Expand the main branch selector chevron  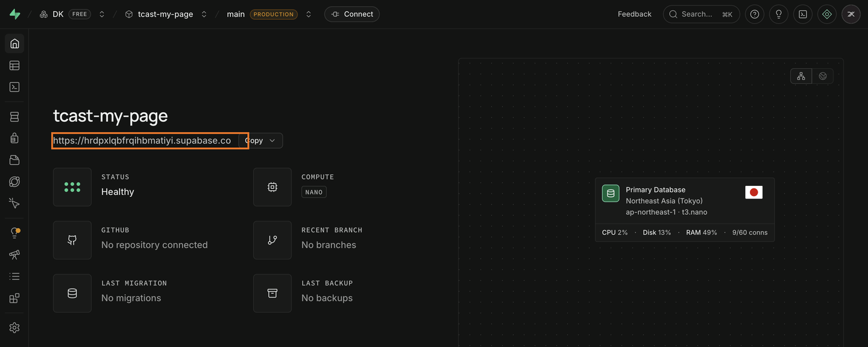click(309, 14)
